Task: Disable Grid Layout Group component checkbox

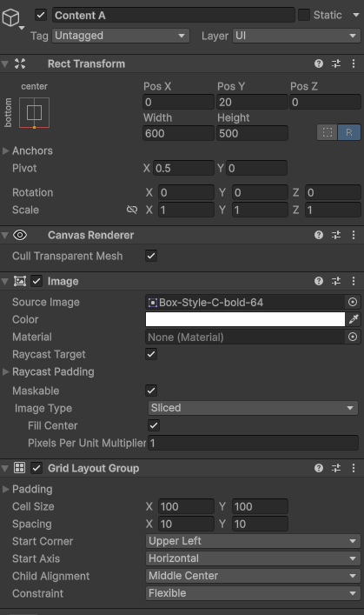Action: (36, 468)
